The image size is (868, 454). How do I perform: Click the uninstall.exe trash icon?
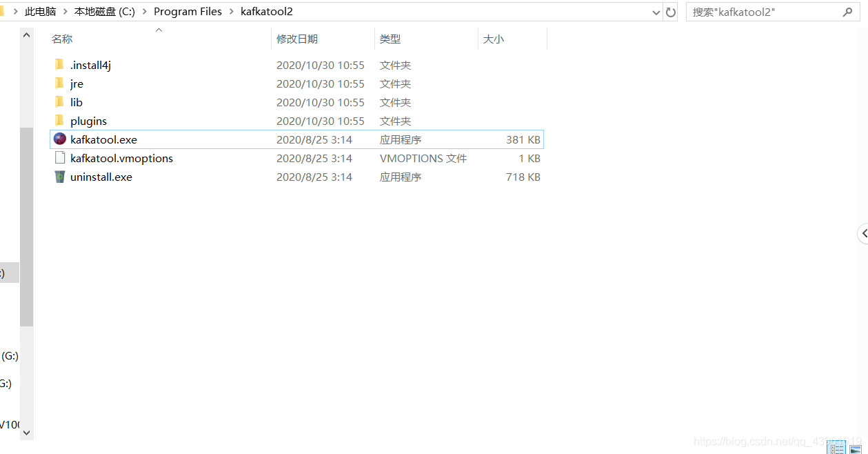point(59,177)
